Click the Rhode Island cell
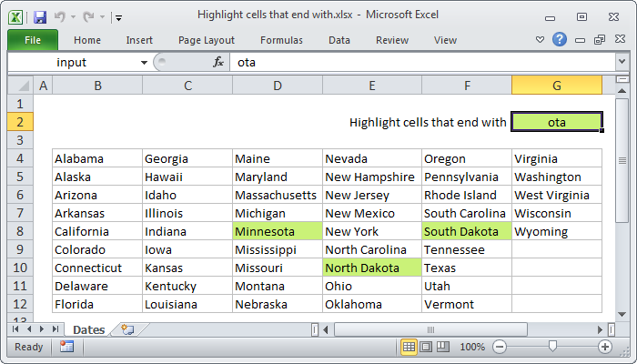This screenshot has width=637, height=364. click(x=467, y=195)
